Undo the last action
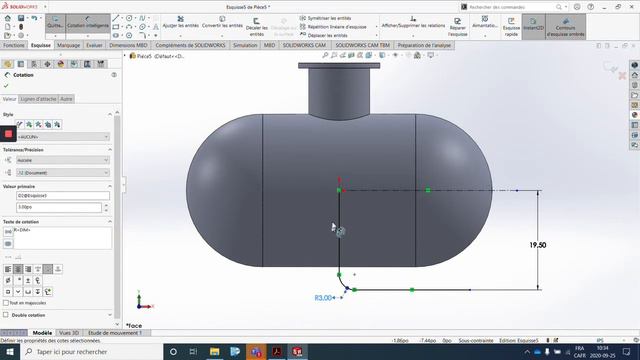640x360 pixels. click(34, 18)
